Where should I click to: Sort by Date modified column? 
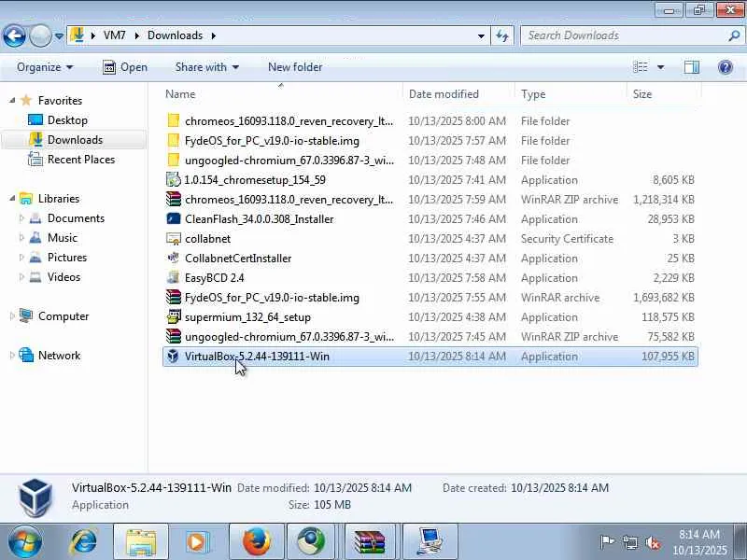tap(458, 94)
